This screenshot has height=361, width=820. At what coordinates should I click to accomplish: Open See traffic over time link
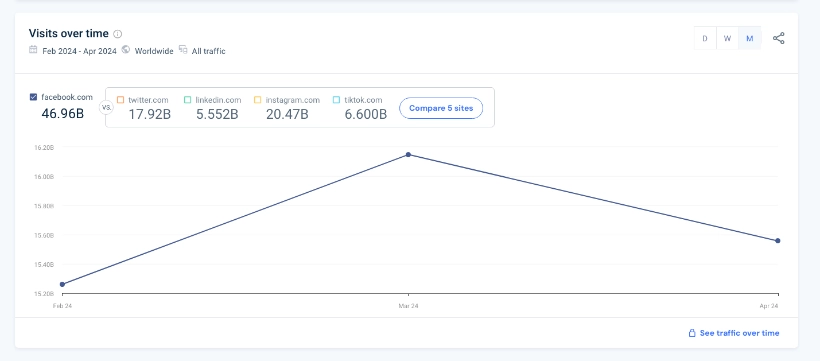click(739, 333)
